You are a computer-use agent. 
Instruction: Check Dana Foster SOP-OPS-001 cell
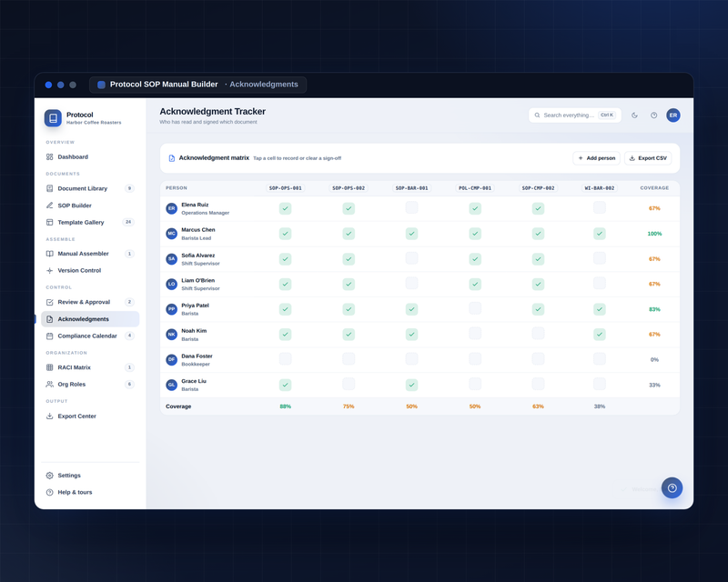point(286,359)
